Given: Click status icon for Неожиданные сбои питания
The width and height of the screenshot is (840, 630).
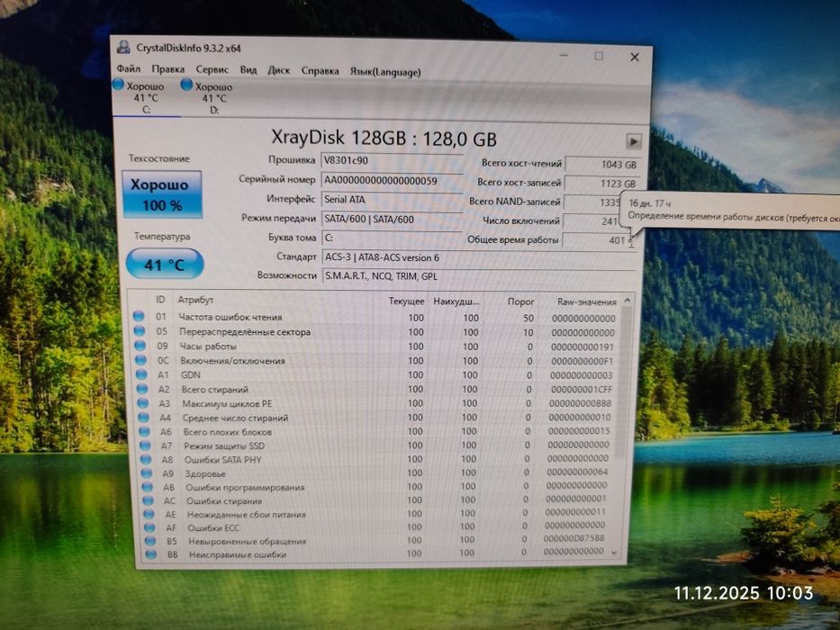Looking at the screenshot, I should tap(149, 514).
